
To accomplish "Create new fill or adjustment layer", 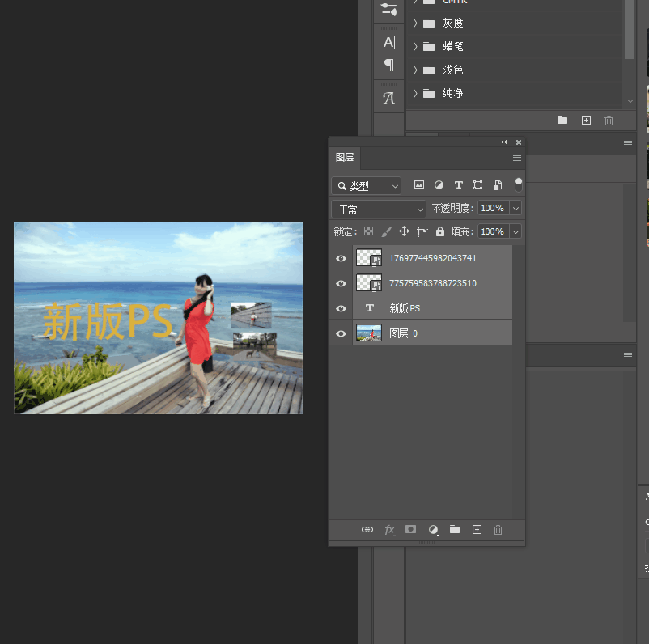I will pos(433,529).
